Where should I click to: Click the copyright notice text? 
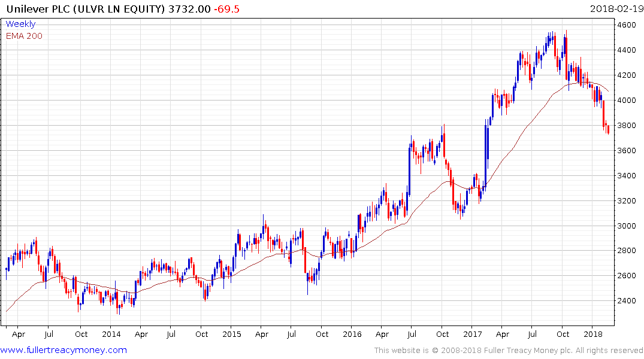(x=509, y=351)
